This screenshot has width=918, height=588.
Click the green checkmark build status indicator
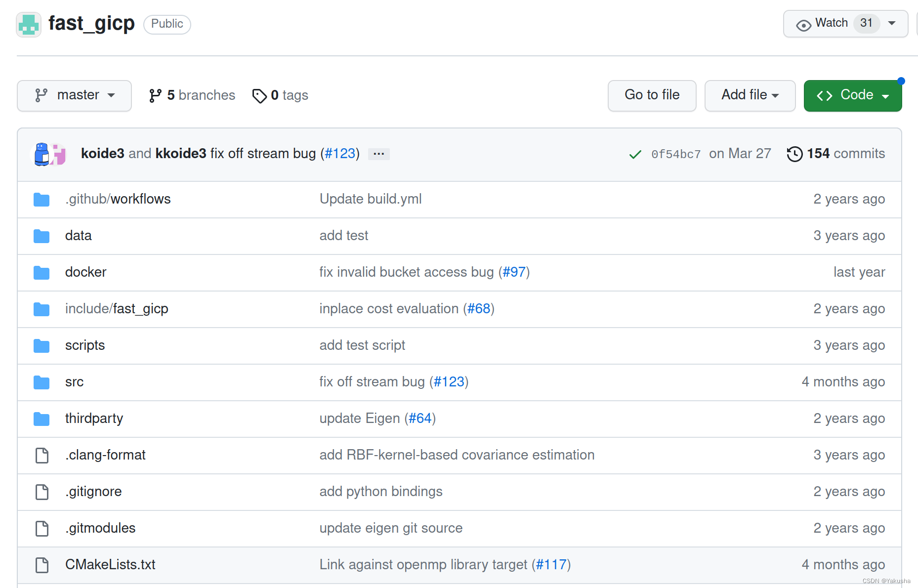[635, 154]
